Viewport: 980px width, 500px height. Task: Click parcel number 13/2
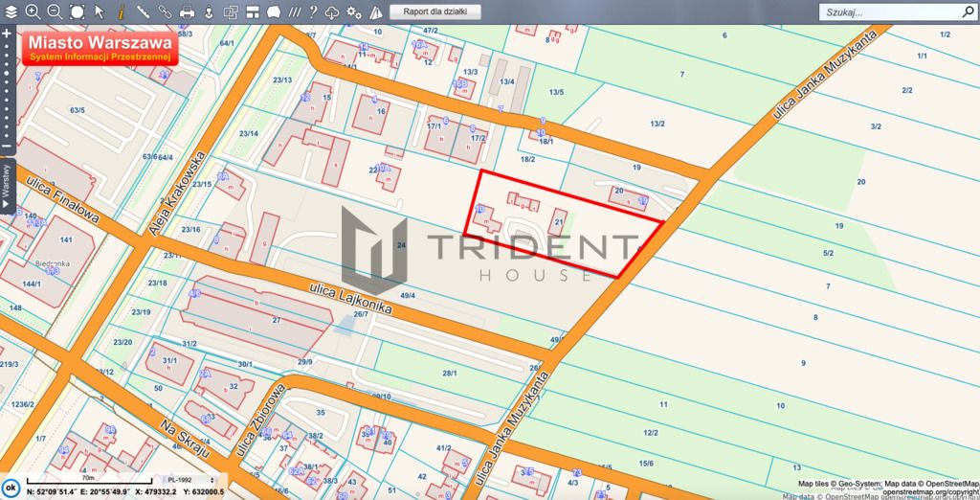[x=657, y=124]
